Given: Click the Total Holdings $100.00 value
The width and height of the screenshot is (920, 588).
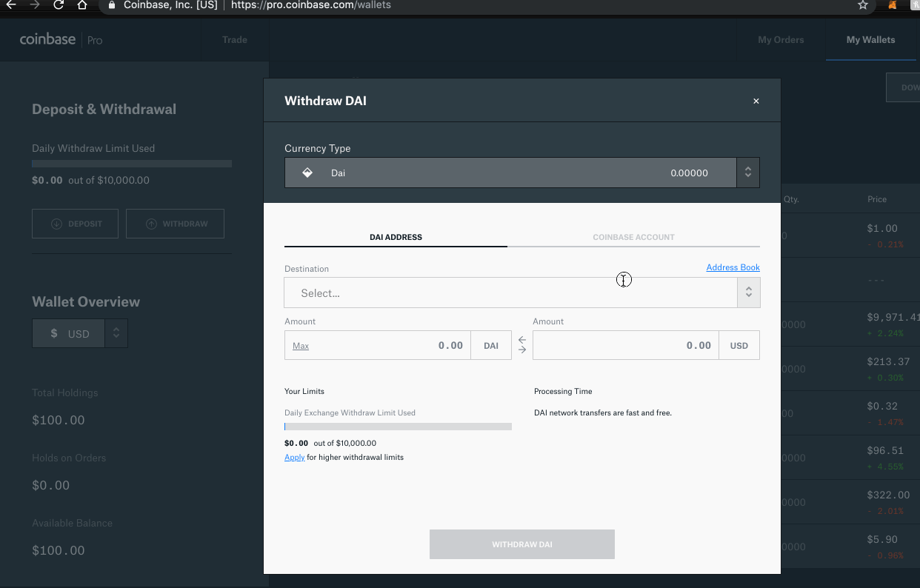Looking at the screenshot, I should coord(59,420).
